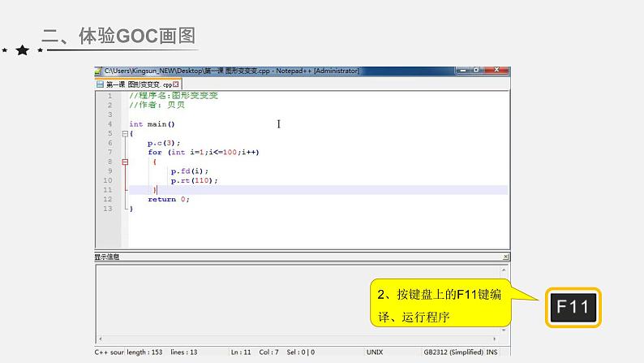This screenshot has width=644, height=363.
Task: Click line number 13 in the margin
Action: pos(108,209)
